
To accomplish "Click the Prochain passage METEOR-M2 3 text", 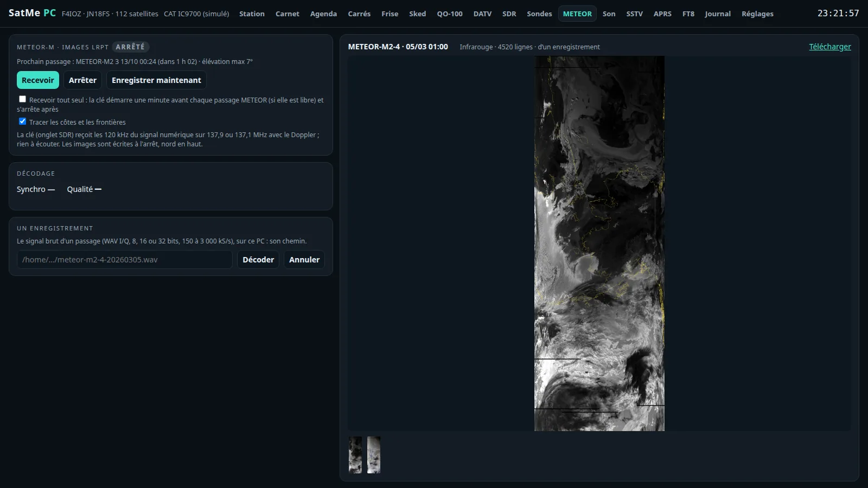I will pyautogui.click(x=135, y=61).
